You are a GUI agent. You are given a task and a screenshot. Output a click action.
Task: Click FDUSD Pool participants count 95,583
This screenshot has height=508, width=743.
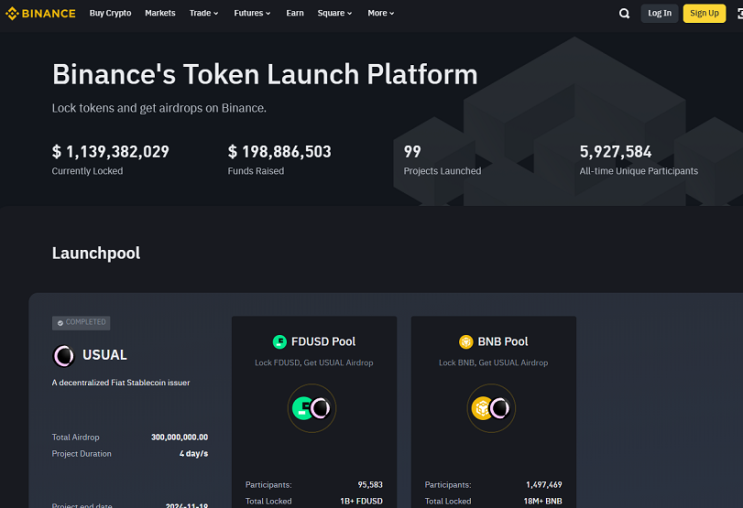pos(370,485)
